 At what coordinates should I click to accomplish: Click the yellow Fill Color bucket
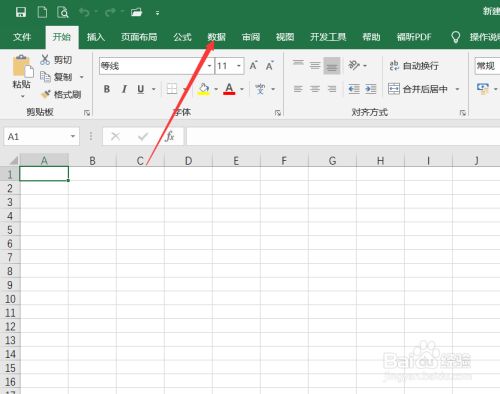point(204,89)
